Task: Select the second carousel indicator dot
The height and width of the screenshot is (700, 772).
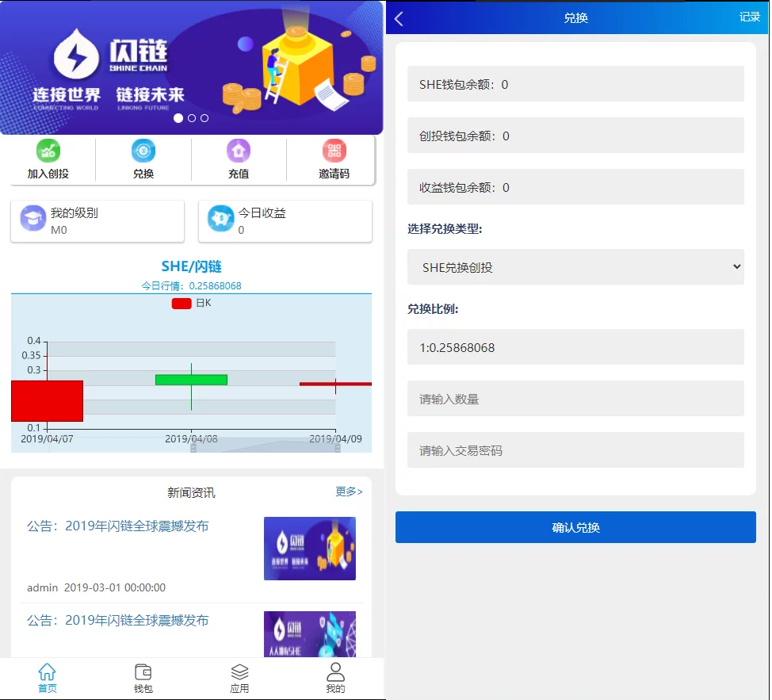Action: pyautogui.click(x=191, y=118)
